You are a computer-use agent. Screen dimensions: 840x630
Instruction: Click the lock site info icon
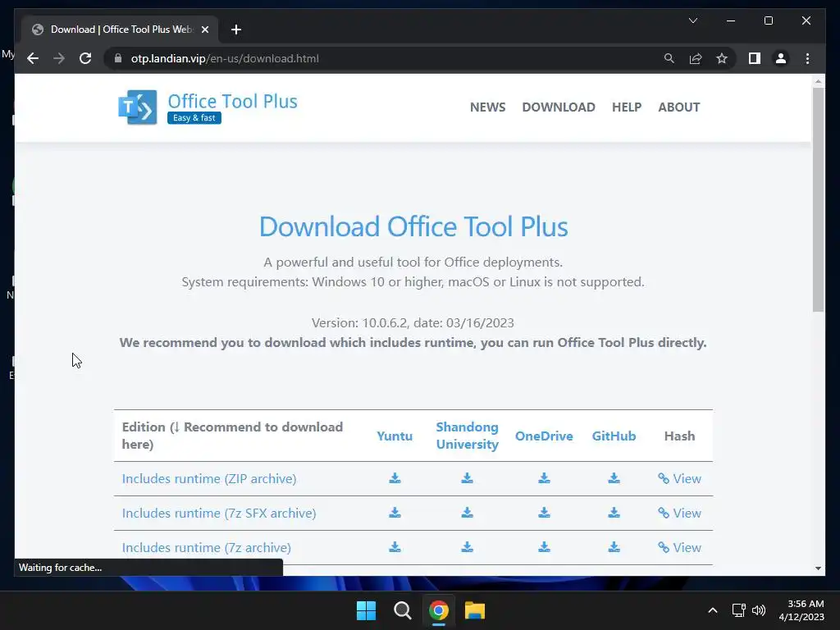click(x=118, y=58)
